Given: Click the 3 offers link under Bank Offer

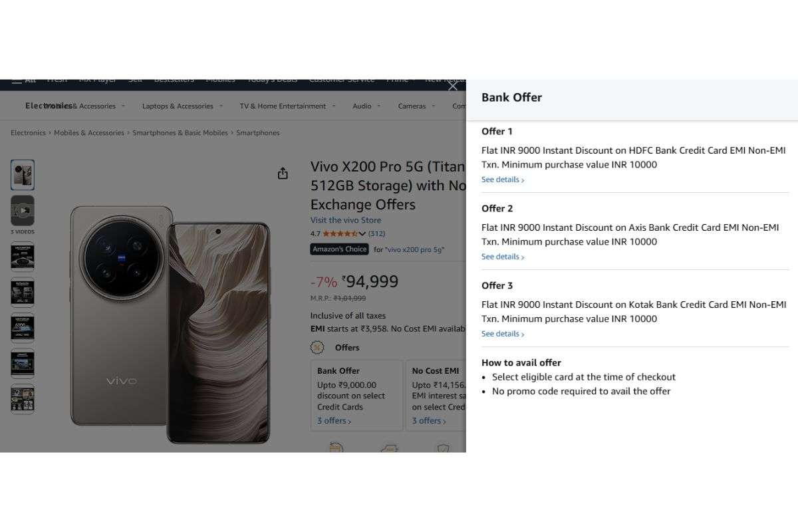Looking at the screenshot, I should click(332, 420).
